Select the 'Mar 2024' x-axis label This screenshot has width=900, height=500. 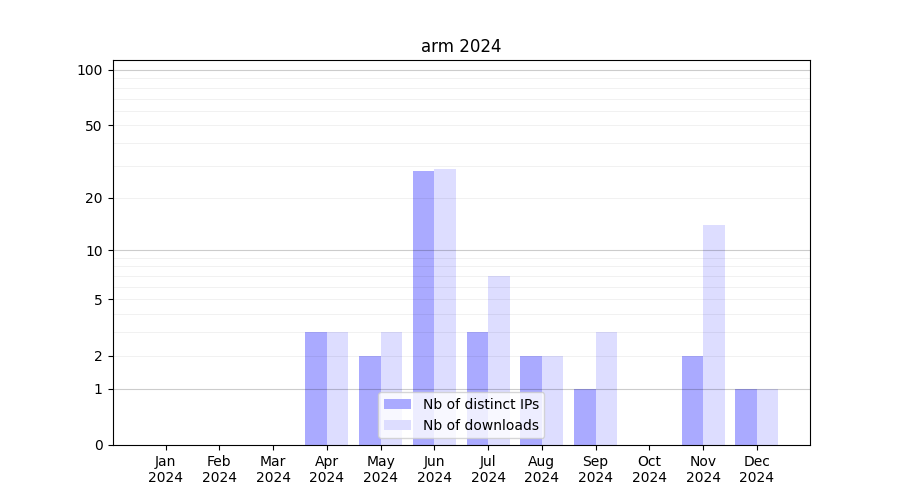273,469
